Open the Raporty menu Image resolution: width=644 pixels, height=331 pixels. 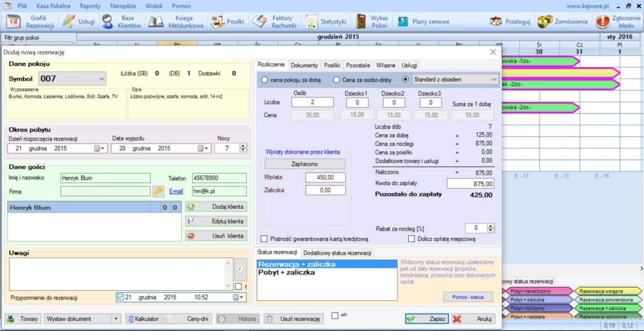tap(91, 6)
